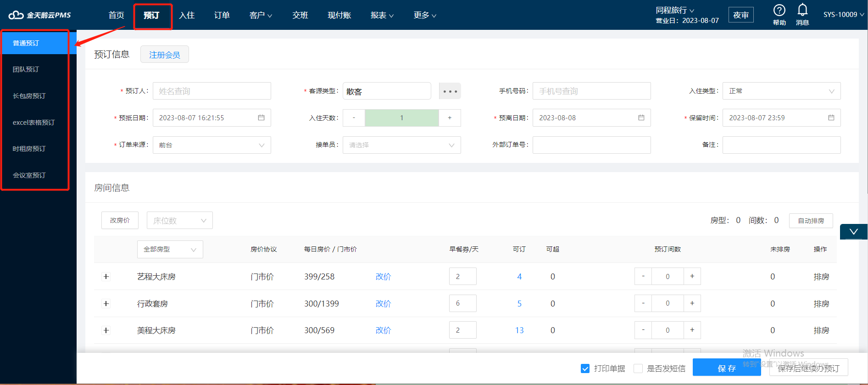Click the 手机号码 search field

pyautogui.click(x=591, y=91)
